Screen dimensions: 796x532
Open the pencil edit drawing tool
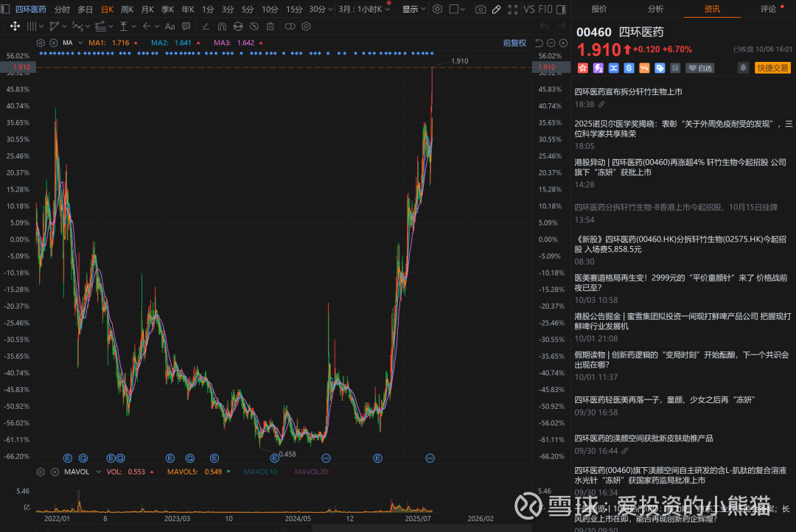(497, 9)
